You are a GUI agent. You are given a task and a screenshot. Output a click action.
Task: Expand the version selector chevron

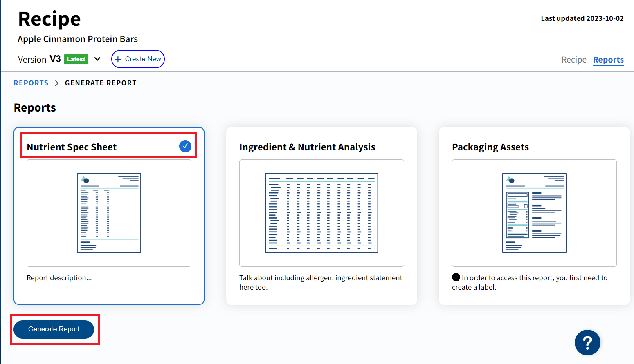(97, 59)
